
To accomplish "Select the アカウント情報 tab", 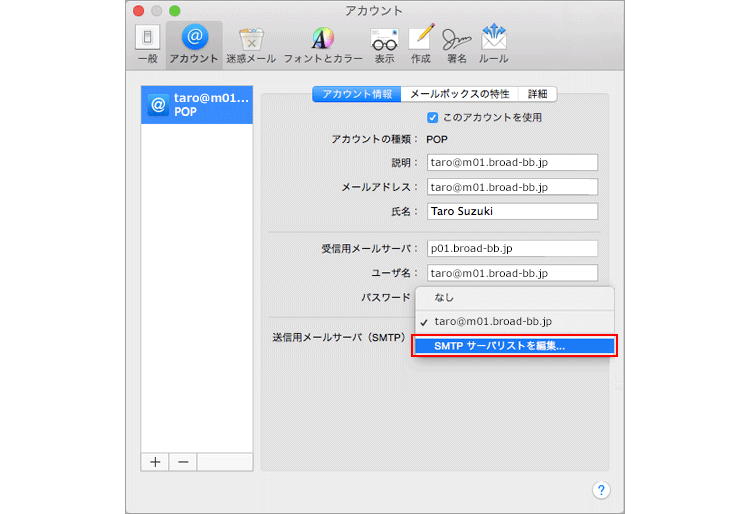I will (356, 94).
